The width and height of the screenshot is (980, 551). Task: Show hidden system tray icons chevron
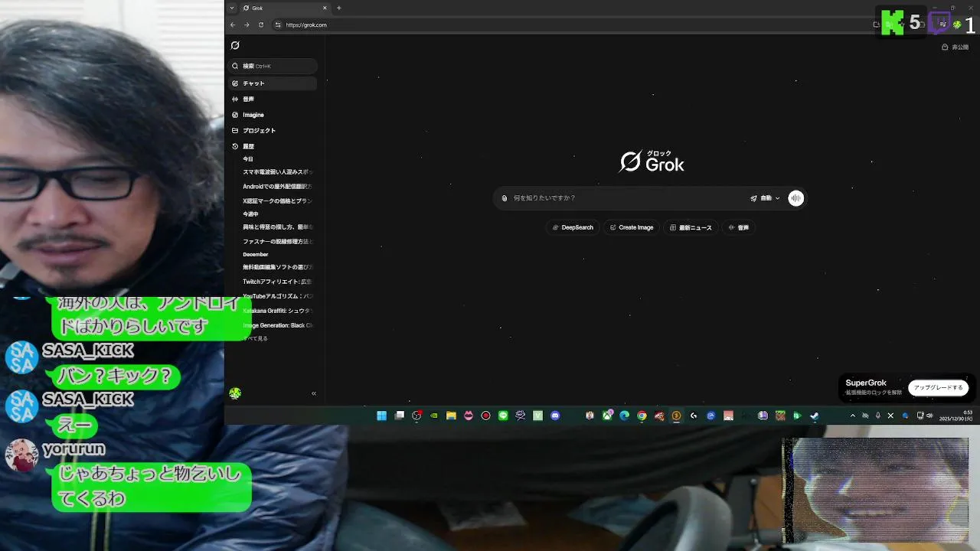(853, 416)
